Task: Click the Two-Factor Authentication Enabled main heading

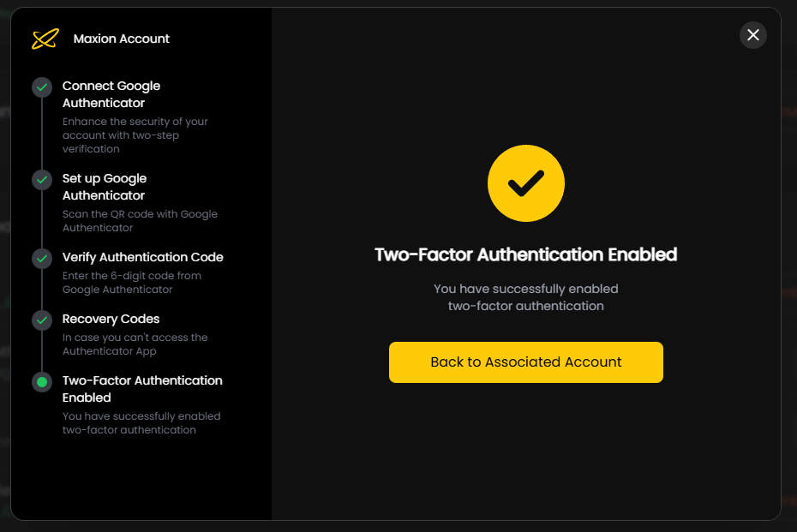Action: tap(525, 254)
